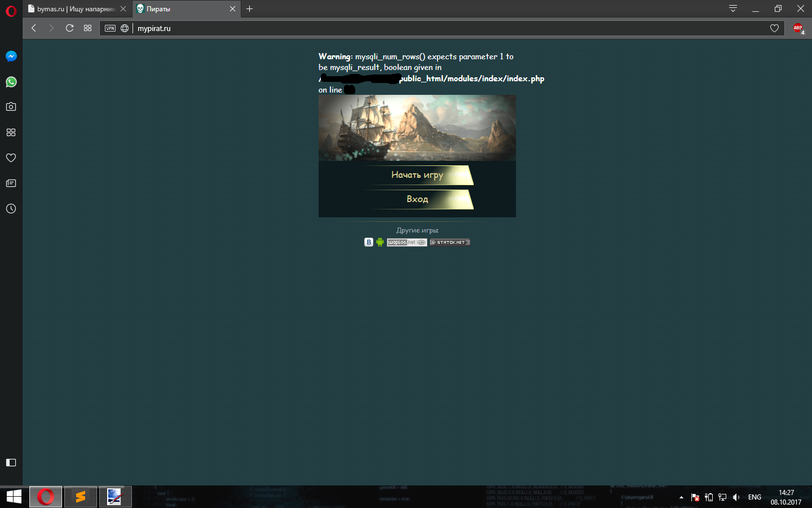
Task: Open the Opera main menu
Action: [11, 11]
